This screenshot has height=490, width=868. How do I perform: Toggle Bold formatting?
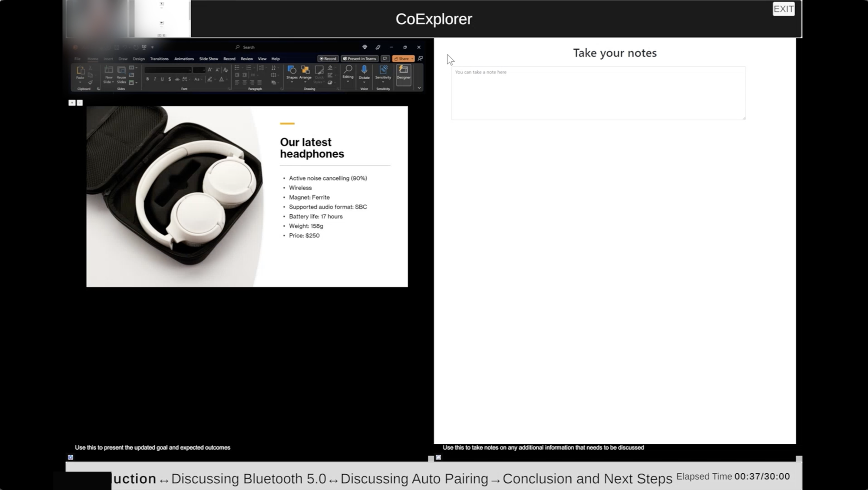(147, 79)
